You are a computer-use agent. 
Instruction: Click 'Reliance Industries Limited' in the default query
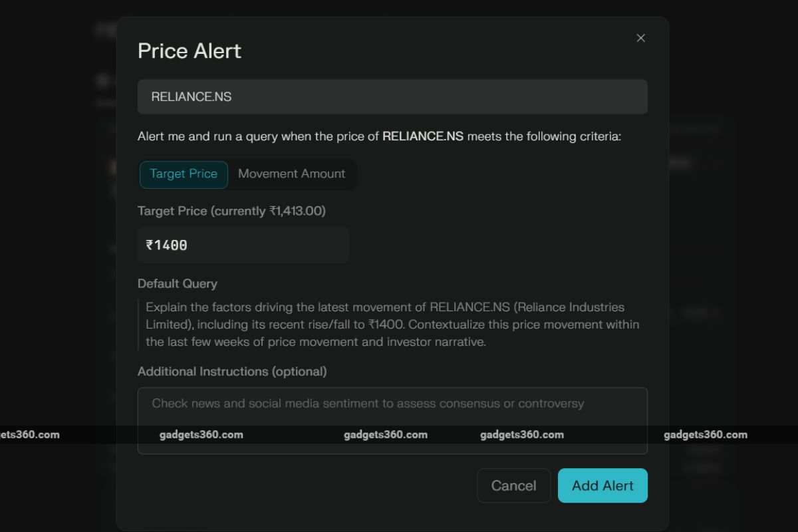click(x=569, y=308)
